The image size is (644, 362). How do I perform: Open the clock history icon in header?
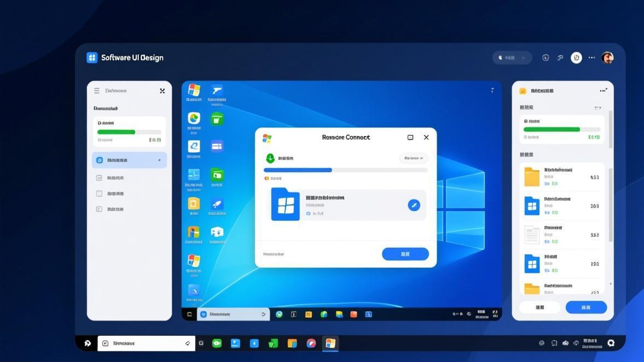tap(546, 58)
